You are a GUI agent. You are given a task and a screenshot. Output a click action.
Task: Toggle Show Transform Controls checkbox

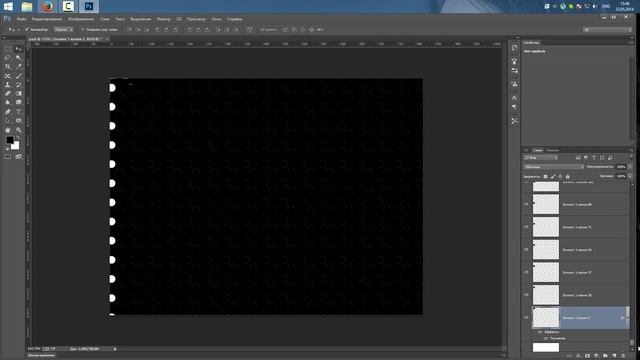pos(82,29)
